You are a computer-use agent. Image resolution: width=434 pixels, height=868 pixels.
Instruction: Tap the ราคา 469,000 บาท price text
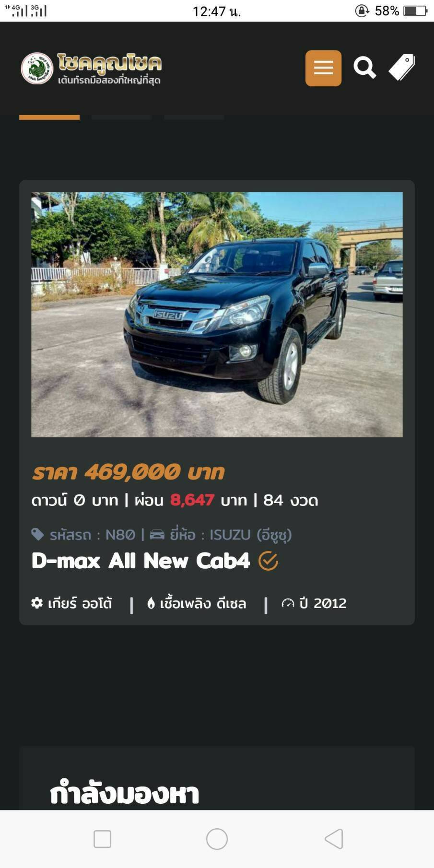point(128,472)
